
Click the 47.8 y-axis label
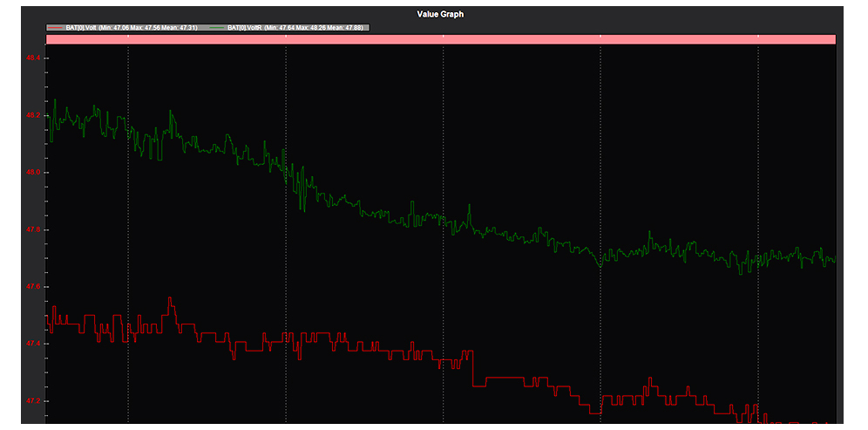click(33, 229)
